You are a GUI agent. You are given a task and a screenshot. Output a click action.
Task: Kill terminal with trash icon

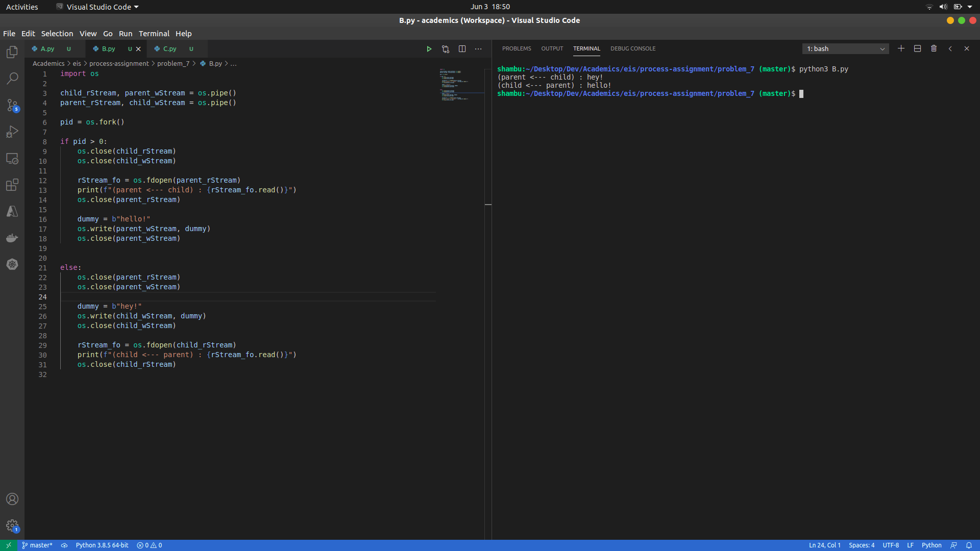934,48
